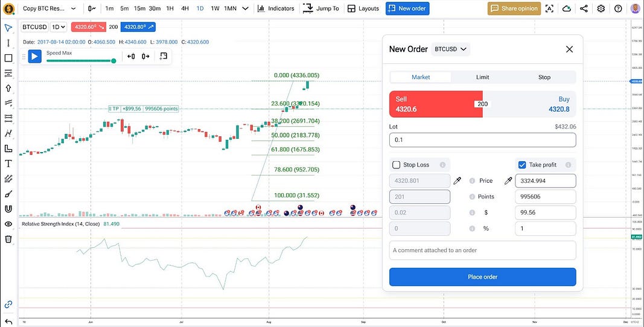The width and height of the screenshot is (644, 327).
Task: Select the horizontal lines ruler tool
Action: point(8,118)
